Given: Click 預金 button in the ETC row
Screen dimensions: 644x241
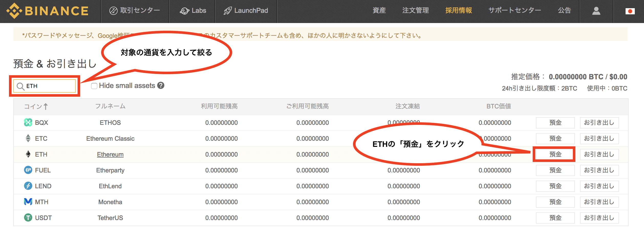Looking at the screenshot, I should tap(555, 138).
